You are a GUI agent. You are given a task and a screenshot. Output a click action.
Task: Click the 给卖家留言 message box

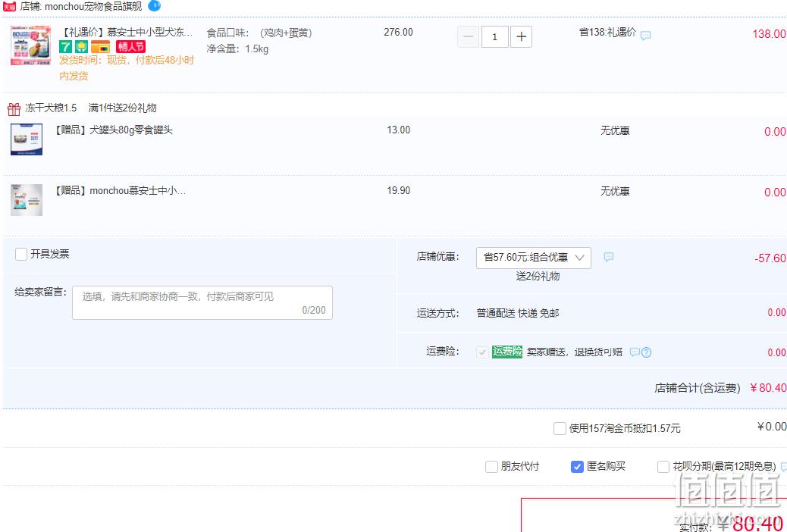(x=202, y=302)
